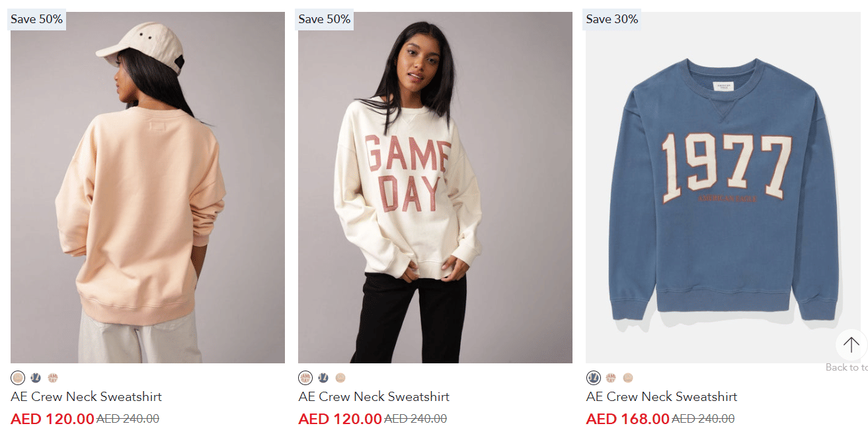Viewport: 868px width, 434px height.
Task: Choose Game Day swatch under the peach sweatshirt
Action: [x=53, y=378]
